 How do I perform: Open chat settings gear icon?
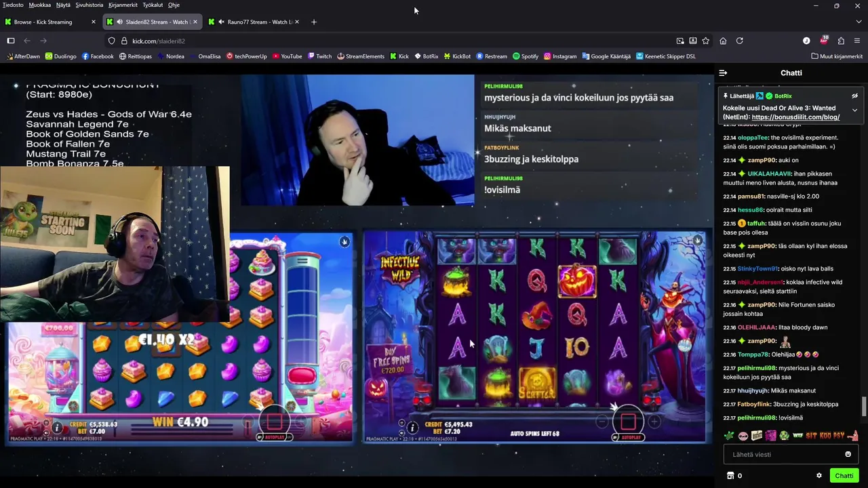(819, 476)
